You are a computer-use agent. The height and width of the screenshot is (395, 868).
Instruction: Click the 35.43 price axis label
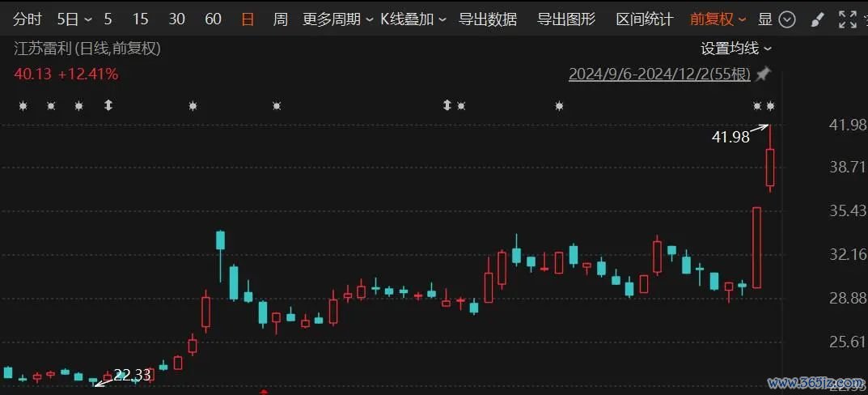[x=848, y=210]
